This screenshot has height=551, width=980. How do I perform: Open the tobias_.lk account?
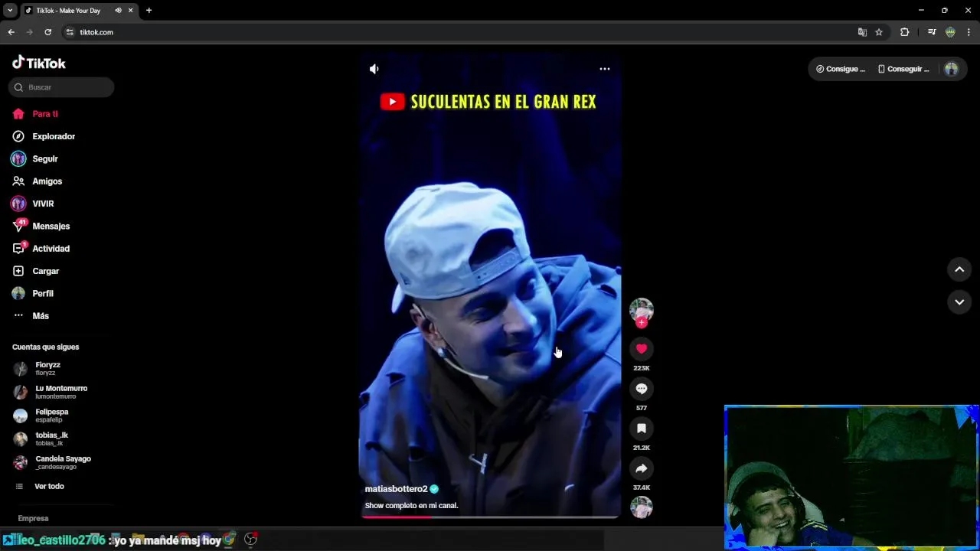[x=42, y=439]
